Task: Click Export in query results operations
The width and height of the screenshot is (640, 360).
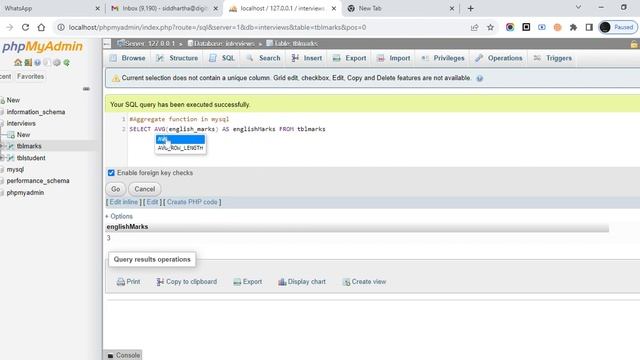Action: [248, 282]
